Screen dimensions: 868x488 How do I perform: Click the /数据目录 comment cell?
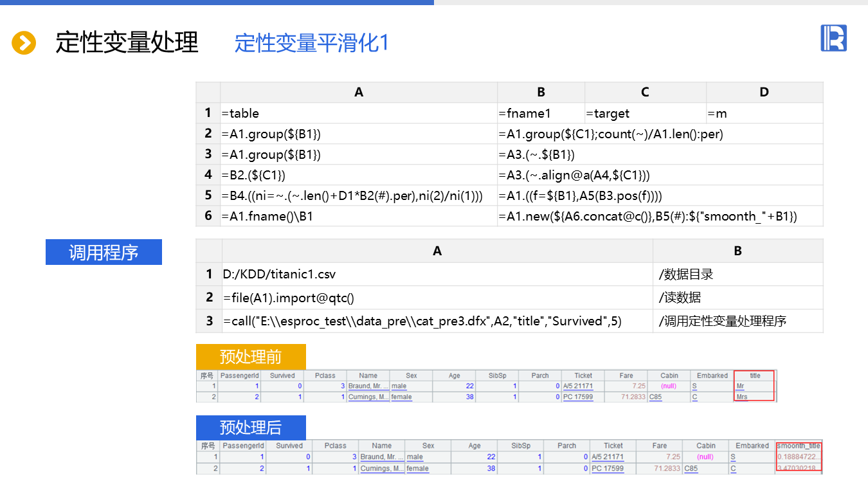coord(737,275)
